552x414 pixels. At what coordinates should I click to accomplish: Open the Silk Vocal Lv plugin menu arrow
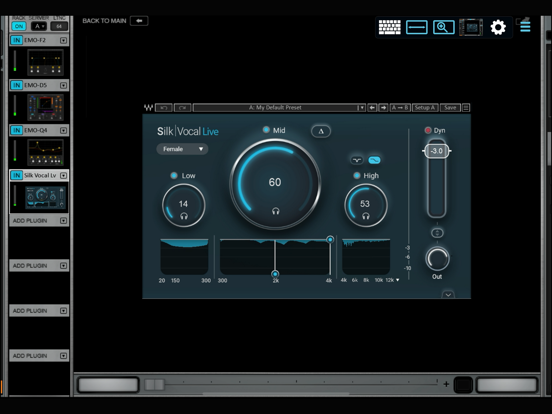[63, 175]
